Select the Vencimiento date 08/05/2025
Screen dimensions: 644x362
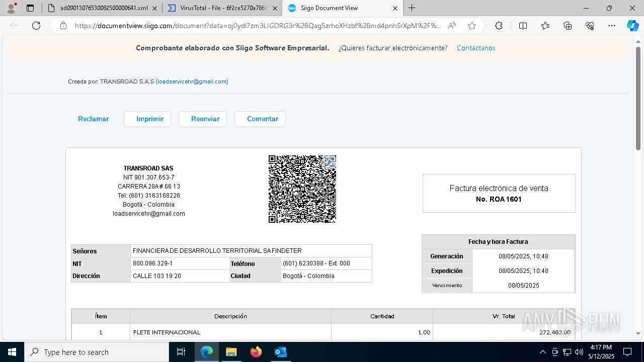(523, 285)
